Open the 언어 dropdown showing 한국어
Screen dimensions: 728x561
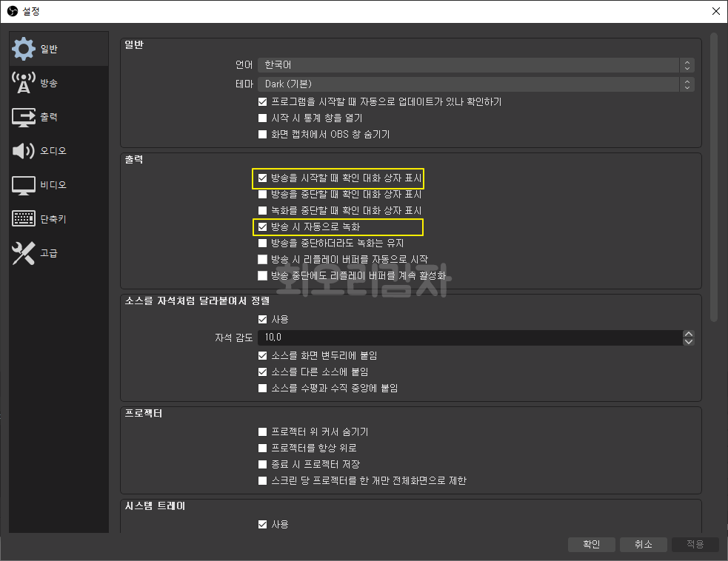(476, 65)
